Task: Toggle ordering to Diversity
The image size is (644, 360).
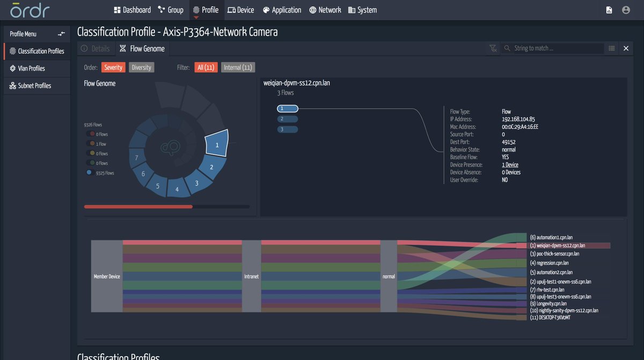Action: [x=141, y=67]
